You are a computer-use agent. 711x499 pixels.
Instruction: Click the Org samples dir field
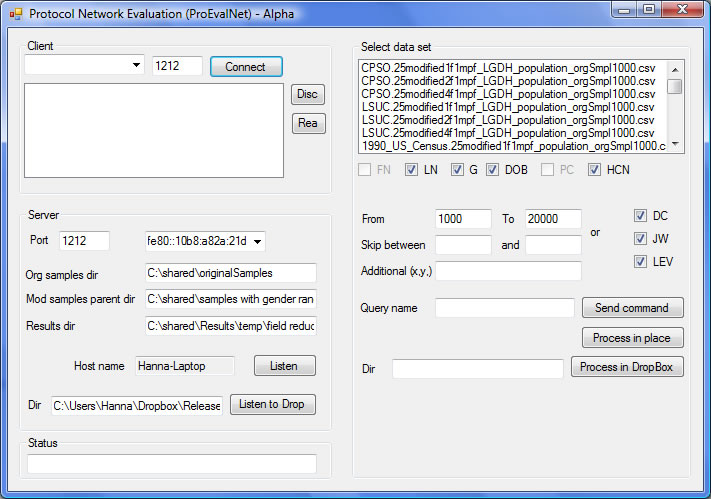coord(230,273)
